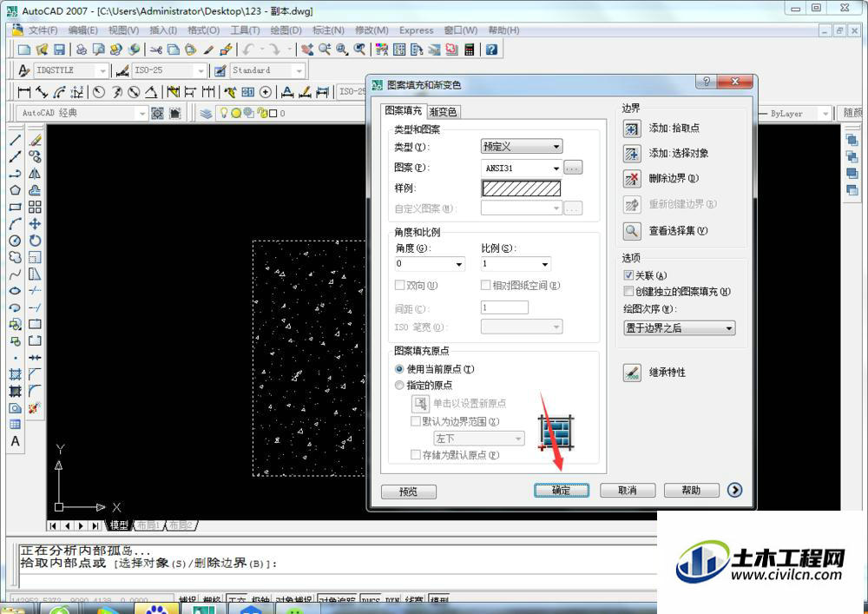Click the Add Select Objects boundary icon
The height and width of the screenshot is (614, 868).
pyautogui.click(x=632, y=154)
